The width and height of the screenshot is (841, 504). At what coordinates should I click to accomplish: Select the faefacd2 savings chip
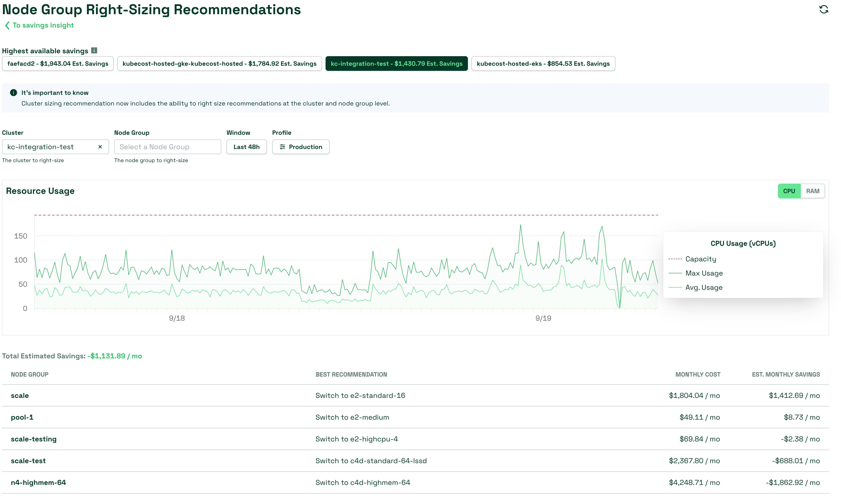click(x=58, y=63)
